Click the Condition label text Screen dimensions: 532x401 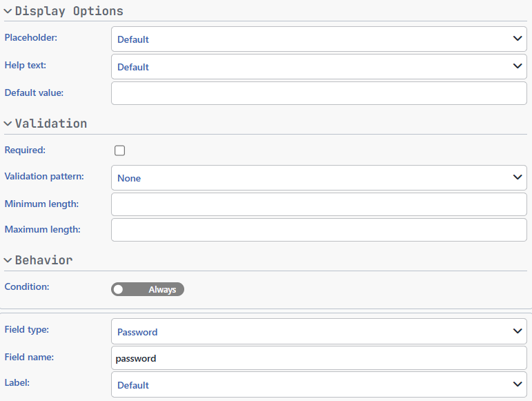(27, 286)
